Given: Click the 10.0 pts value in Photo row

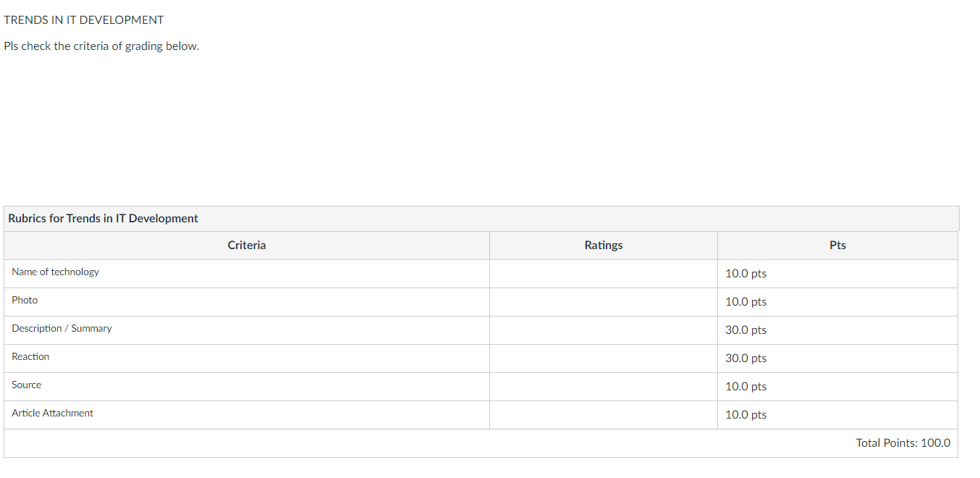Looking at the screenshot, I should (x=745, y=302).
